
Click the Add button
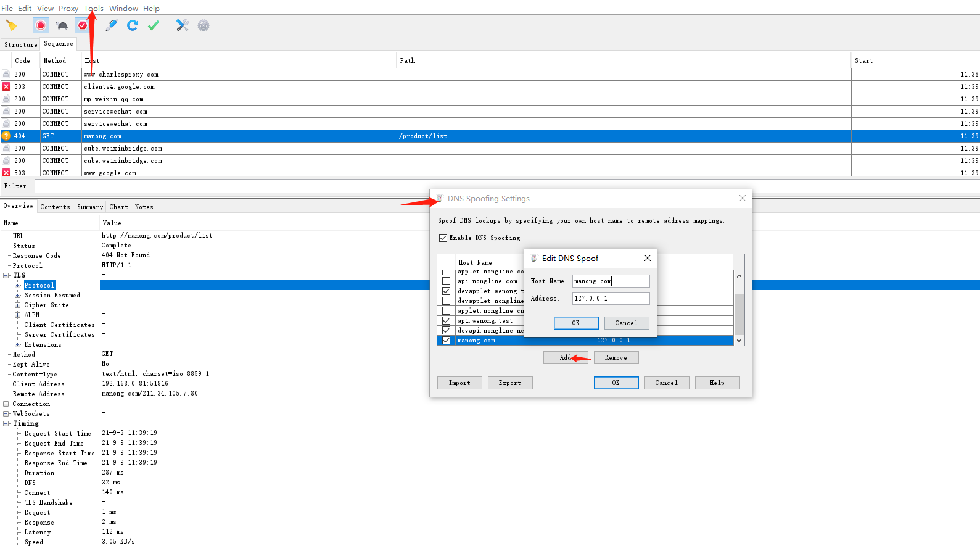tap(566, 357)
